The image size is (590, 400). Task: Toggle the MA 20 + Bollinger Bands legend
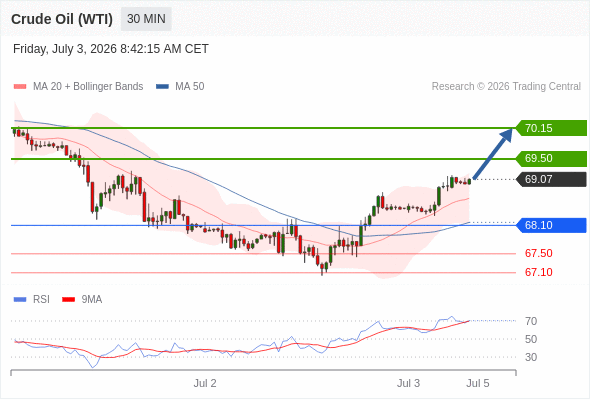click(x=78, y=87)
